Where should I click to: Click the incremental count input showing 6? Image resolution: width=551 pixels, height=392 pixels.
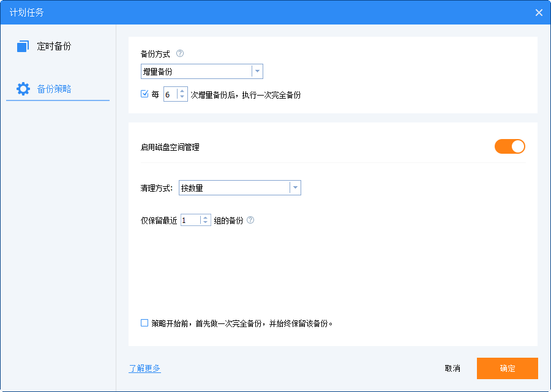click(170, 95)
